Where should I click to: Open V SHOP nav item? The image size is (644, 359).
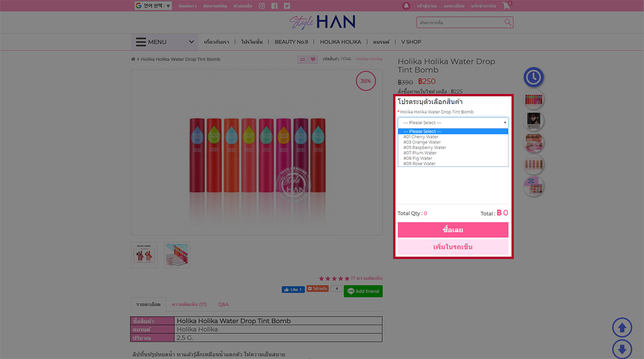(x=411, y=42)
